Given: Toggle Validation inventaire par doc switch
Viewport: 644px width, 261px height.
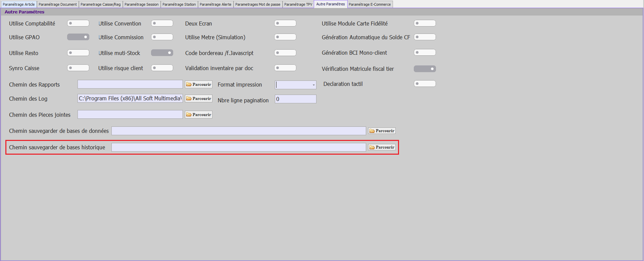Looking at the screenshot, I should pyautogui.click(x=285, y=68).
